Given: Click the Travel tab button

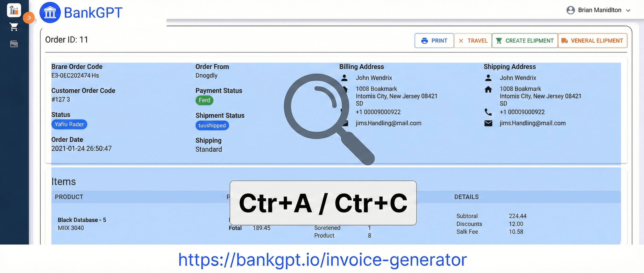Looking at the screenshot, I should [473, 40].
